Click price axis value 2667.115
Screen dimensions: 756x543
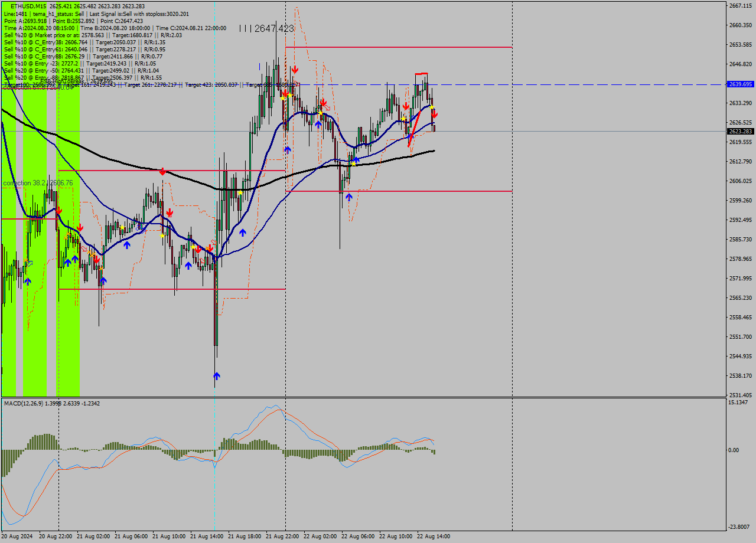click(740, 6)
